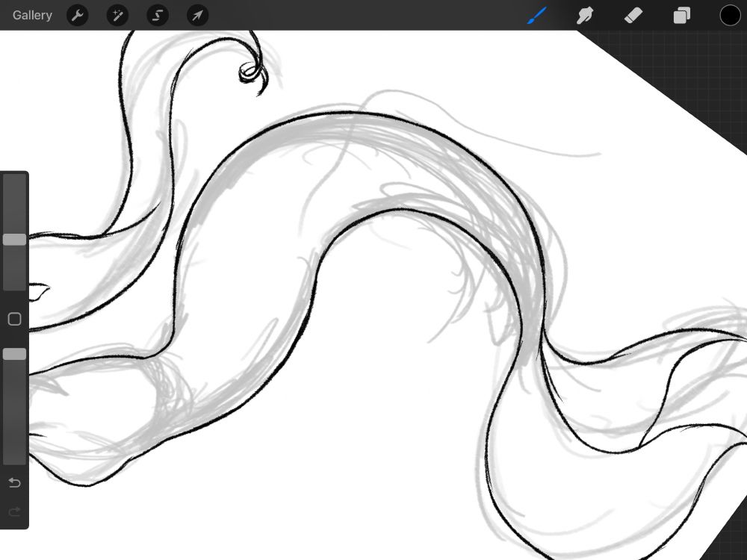Select the Brush tool
Screen dimensions: 747x560
[537, 15]
